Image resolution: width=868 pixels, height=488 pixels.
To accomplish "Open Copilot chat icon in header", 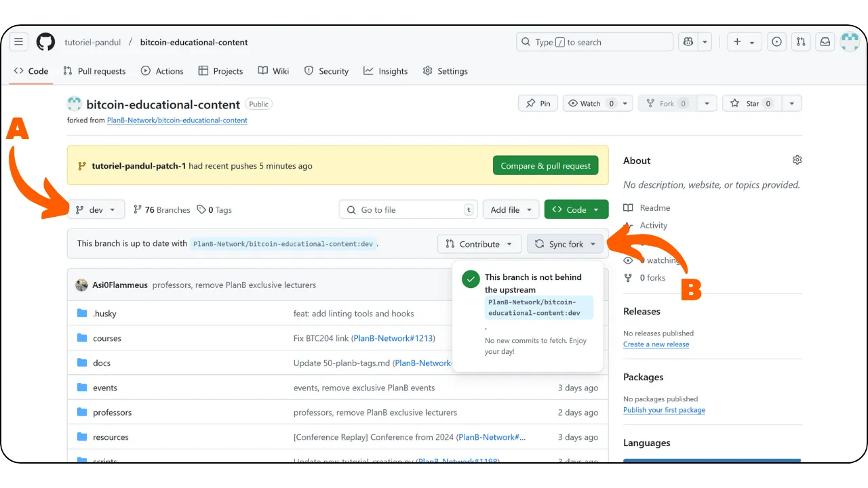I will point(688,42).
